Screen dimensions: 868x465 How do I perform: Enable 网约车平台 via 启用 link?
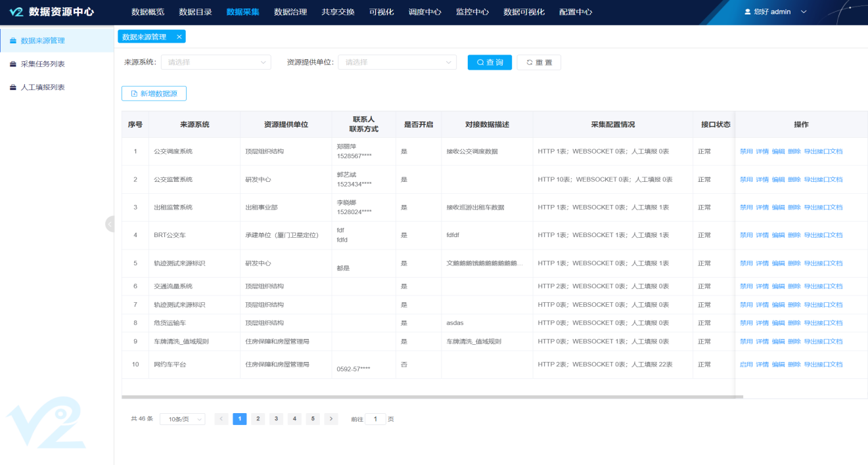pos(746,365)
